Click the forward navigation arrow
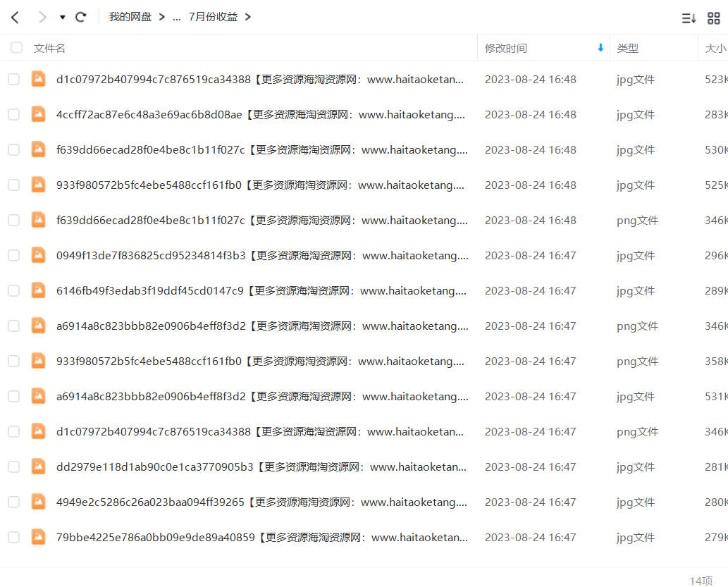Screen dimensions: 728x587 [42, 18]
